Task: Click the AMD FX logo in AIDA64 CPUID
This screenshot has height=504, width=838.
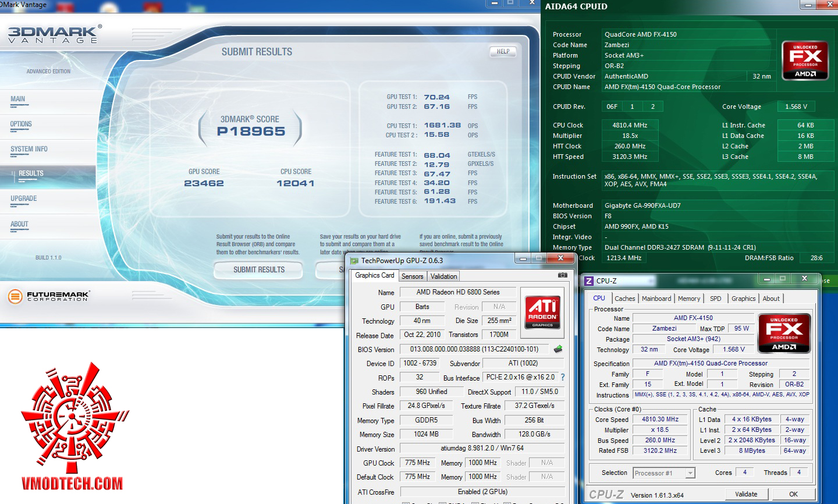Action: [805, 61]
